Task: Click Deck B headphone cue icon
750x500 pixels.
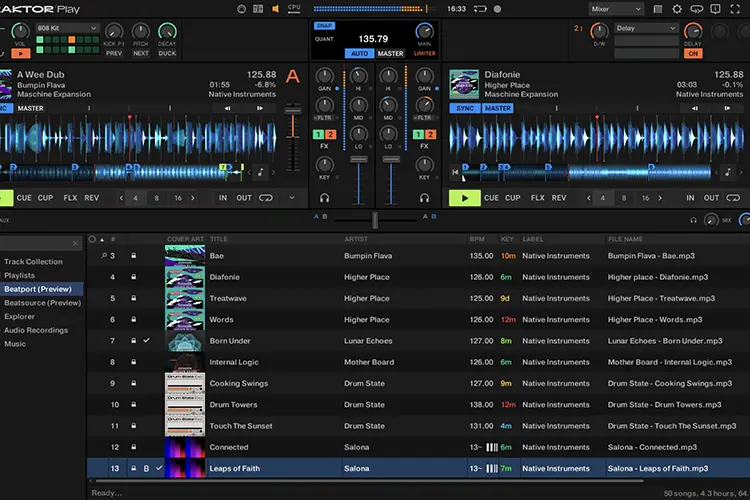Action: (424, 198)
